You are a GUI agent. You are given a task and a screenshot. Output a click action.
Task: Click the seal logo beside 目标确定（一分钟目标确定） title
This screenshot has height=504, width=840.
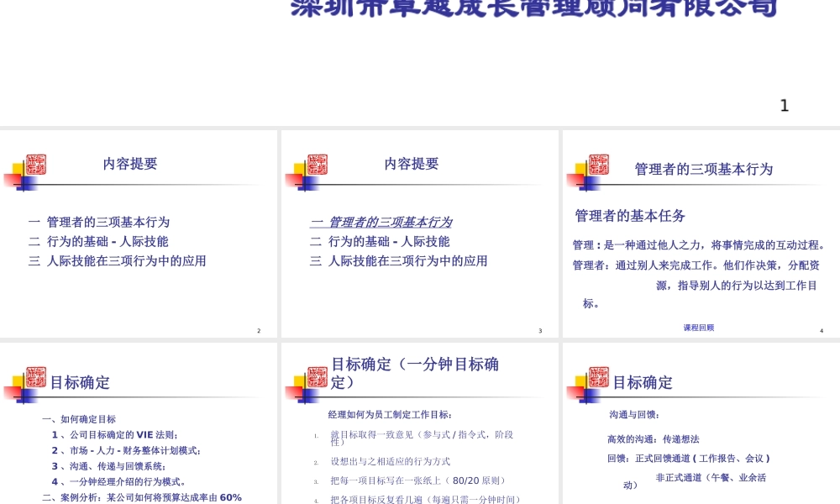click(318, 377)
